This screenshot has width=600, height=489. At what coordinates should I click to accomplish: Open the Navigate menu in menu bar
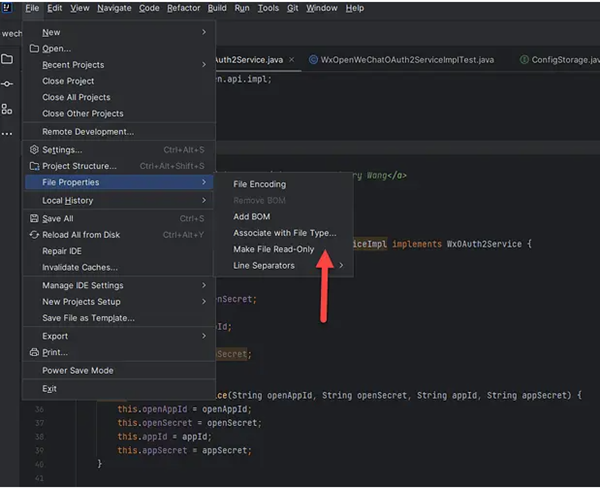pyautogui.click(x=114, y=8)
